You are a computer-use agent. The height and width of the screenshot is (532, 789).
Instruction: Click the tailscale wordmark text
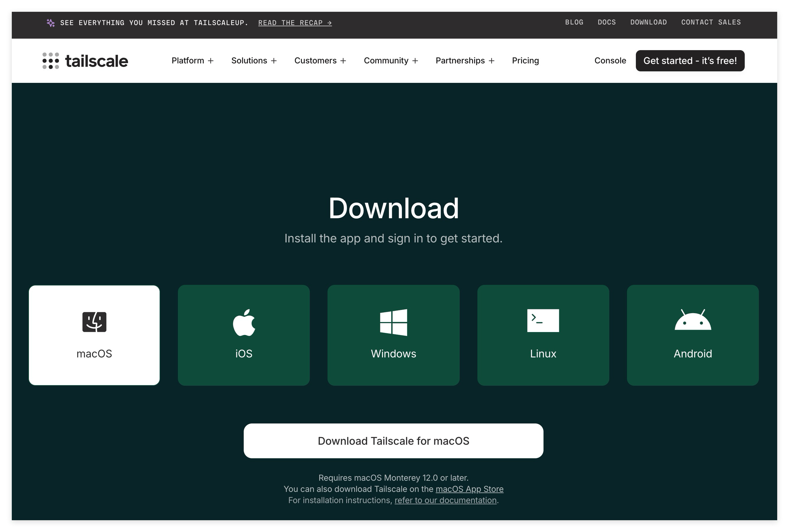[96, 61]
